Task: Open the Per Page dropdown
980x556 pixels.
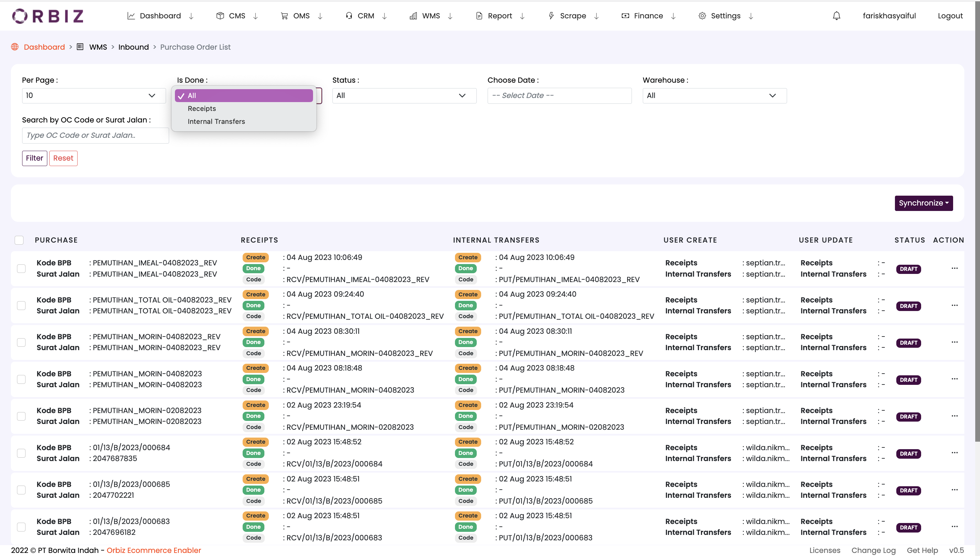Action: click(94, 96)
